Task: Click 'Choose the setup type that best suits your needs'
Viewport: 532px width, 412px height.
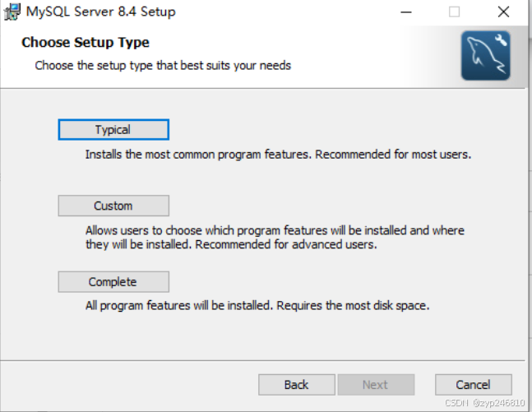Action: 163,66
